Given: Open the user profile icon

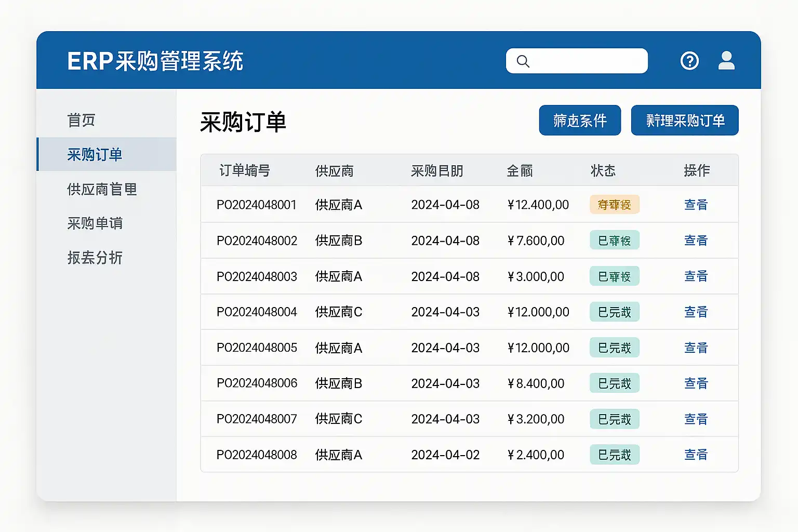Looking at the screenshot, I should 726,61.
